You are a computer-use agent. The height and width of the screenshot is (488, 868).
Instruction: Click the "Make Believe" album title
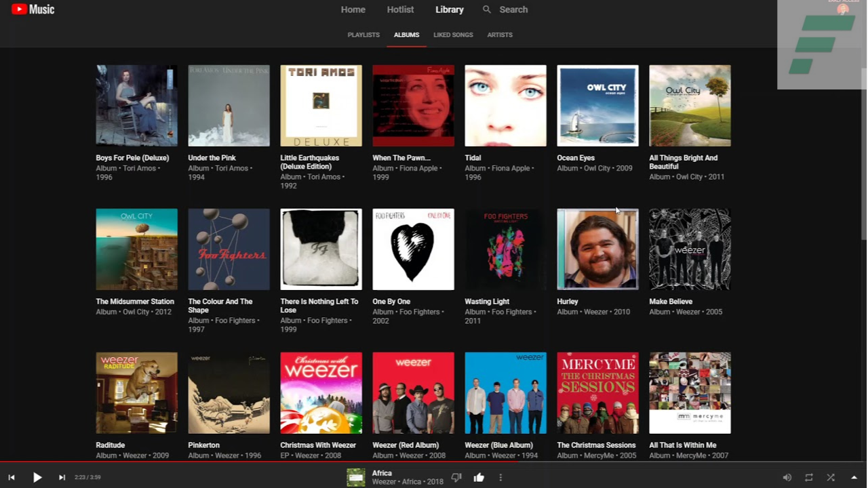click(x=671, y=302)
